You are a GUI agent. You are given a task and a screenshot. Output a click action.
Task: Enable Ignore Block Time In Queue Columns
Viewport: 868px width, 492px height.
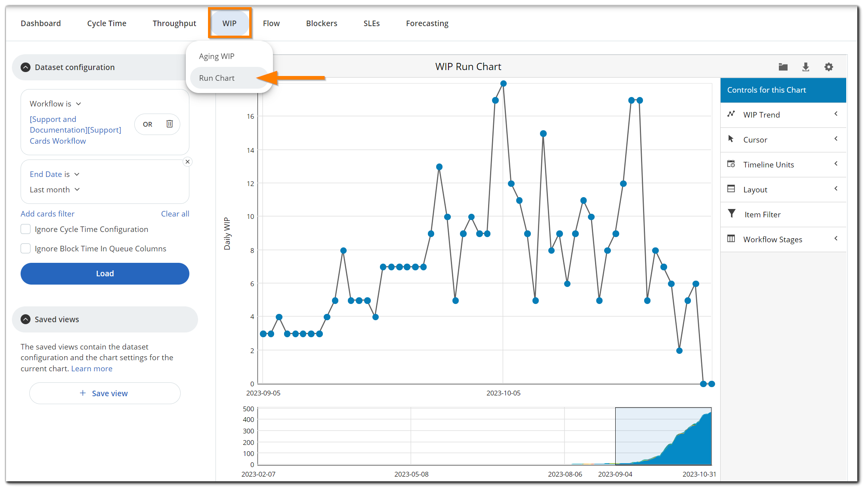[25, 248]
